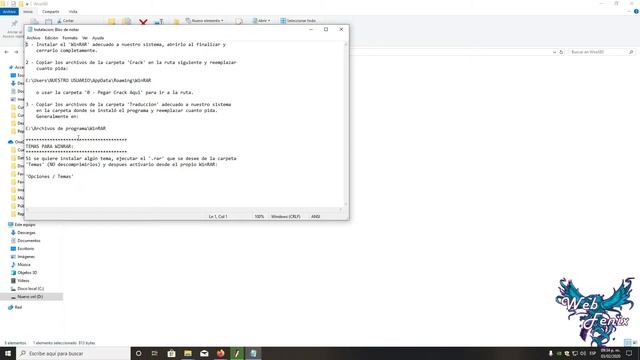The width and height of the screenshot is (640, 360).
Task: Click the Nueva carpeta icon in ribbon
Action: [176, 21]
